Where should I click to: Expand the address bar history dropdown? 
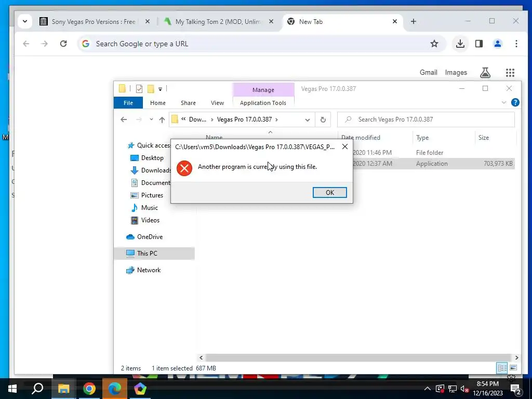[x=308, y=120]
